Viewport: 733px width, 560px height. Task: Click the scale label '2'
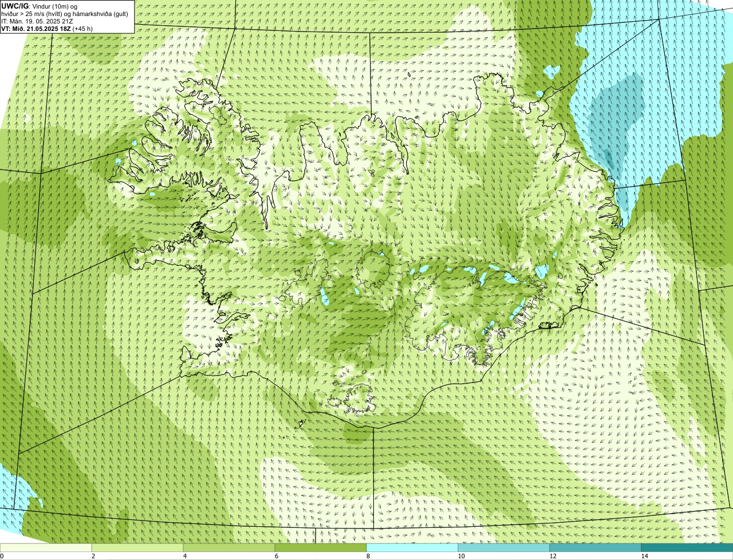tap(93, 556)
